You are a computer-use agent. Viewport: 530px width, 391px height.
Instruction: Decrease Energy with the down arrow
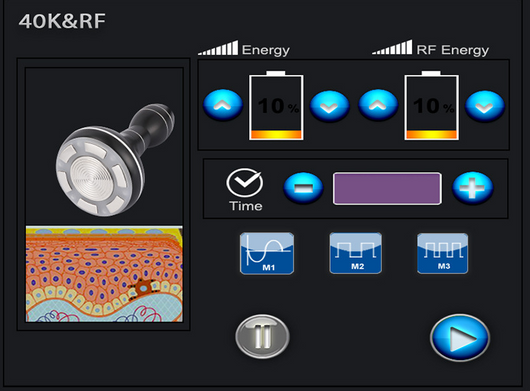pyautogui.click(x=330, y=106)
